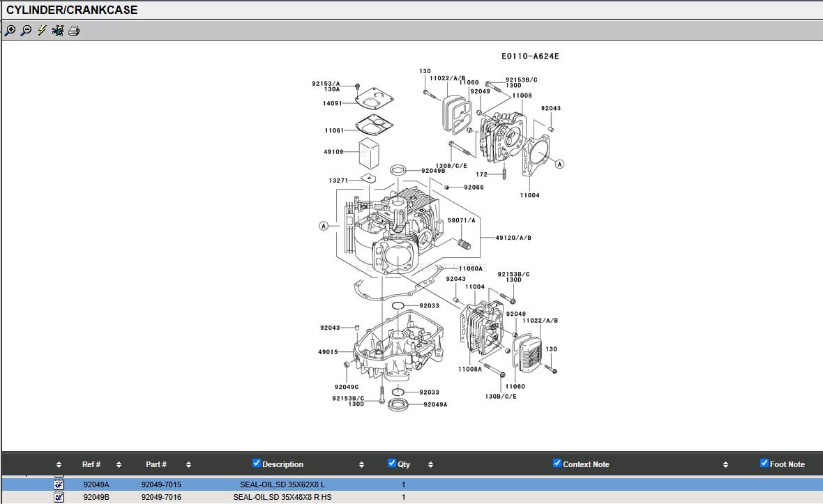Click the Ref # column header
823x504 pixels.
[x=91, y=464]
